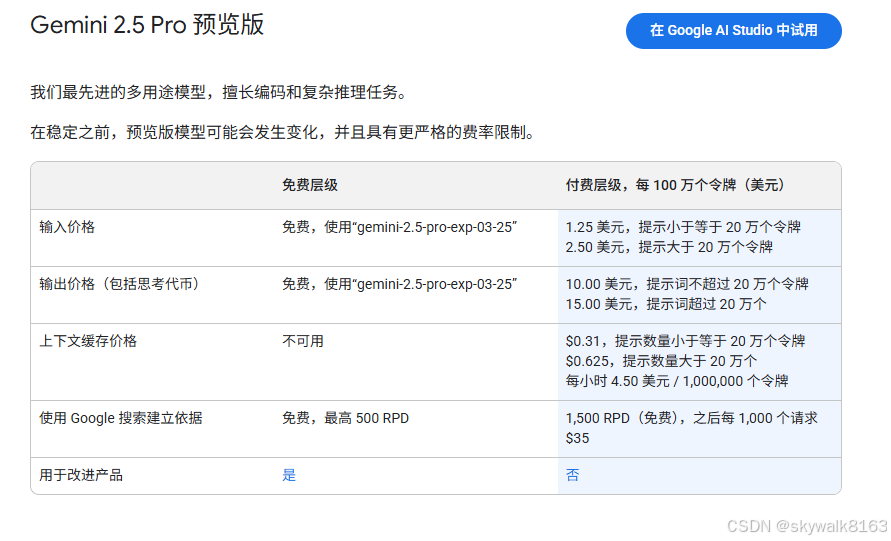Click the $0.31 cache price line

(x=685, y=341)
